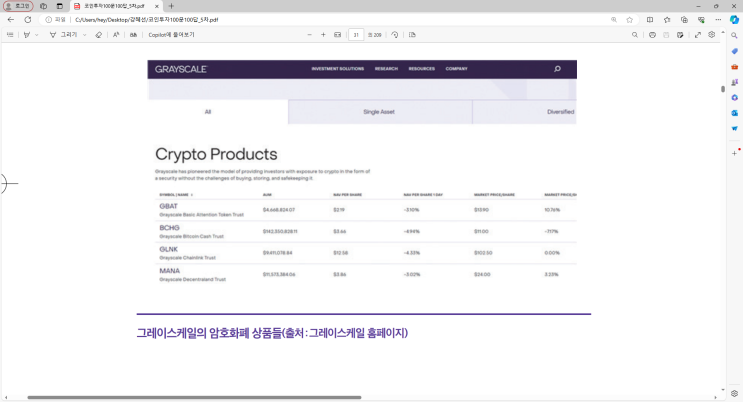Viewport: 743px width, 402px height.
Task: Click RESOURCES in Grayscale nav
Action: coord(422,69)
